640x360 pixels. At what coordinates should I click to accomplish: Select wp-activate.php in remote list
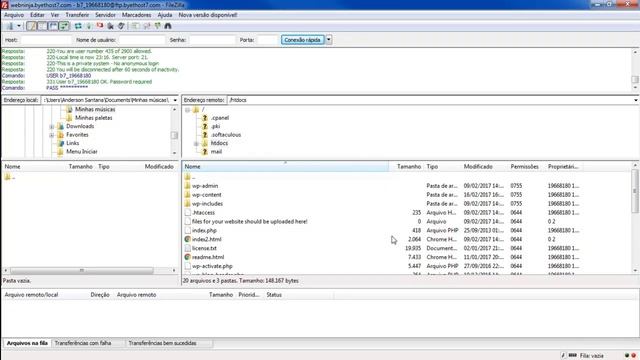click(212, 267)
